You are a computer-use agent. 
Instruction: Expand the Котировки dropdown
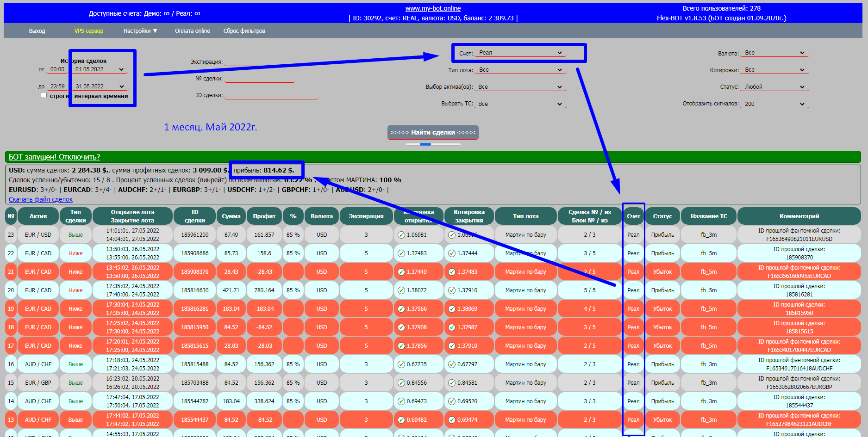(x=775, y=70)
